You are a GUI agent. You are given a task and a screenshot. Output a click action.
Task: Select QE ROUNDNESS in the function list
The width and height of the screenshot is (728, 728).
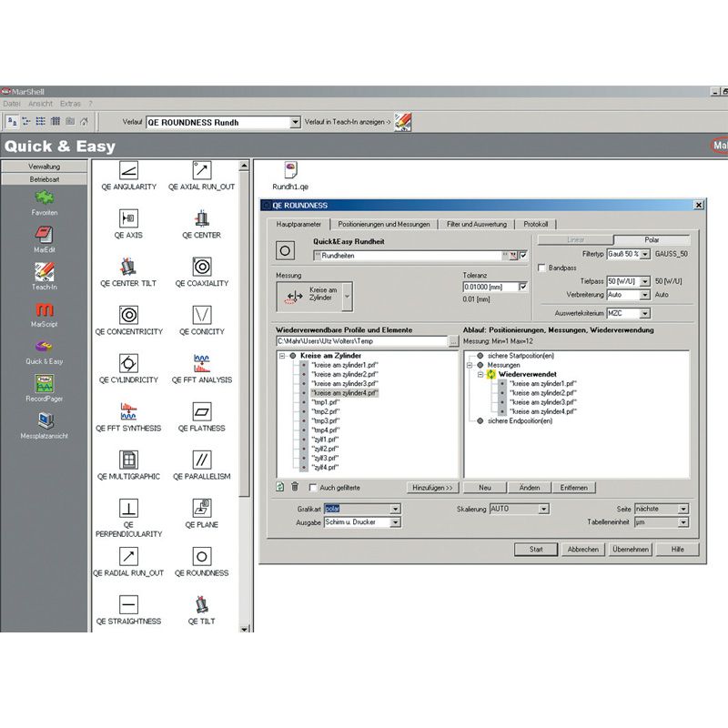pyautogui.click(x=201, y=557)
